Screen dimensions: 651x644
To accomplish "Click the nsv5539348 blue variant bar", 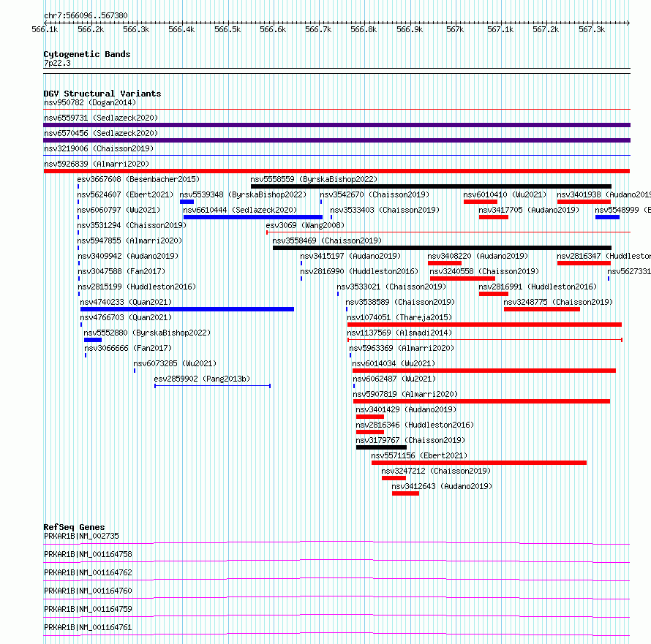I will [x=187, y=202].
